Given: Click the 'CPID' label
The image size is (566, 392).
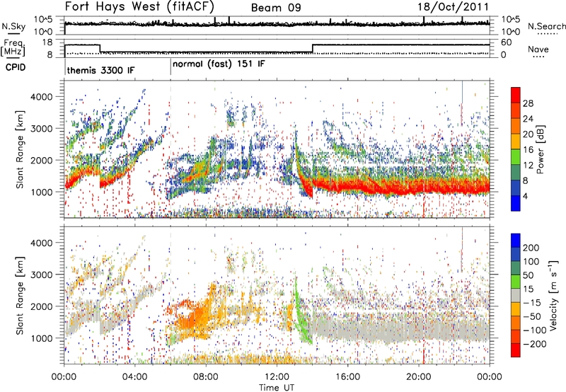Looking at the screenshot, I should [16, 67].
